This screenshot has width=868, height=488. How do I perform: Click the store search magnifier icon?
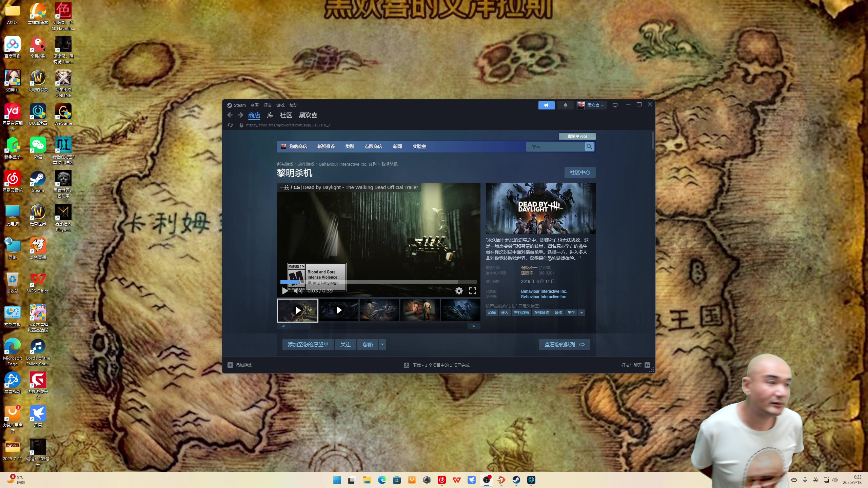(589, 146)
